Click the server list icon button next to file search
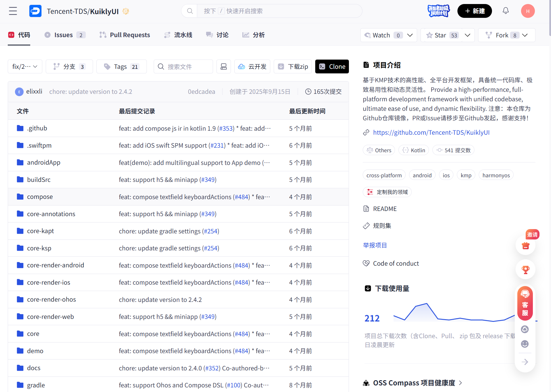The width and height of the screenshot is (551, 392). pos(224,66)
